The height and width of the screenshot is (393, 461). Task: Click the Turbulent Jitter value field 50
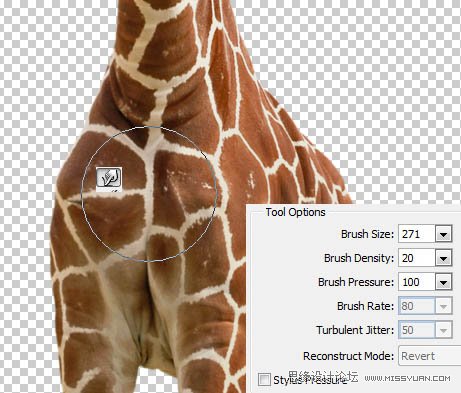[417, 330]
